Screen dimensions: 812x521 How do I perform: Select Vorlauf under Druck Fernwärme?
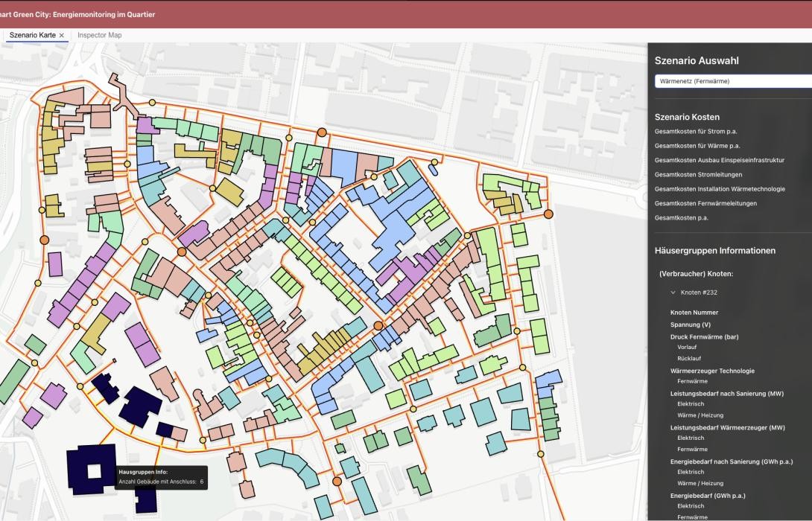(x=688, y=348)
